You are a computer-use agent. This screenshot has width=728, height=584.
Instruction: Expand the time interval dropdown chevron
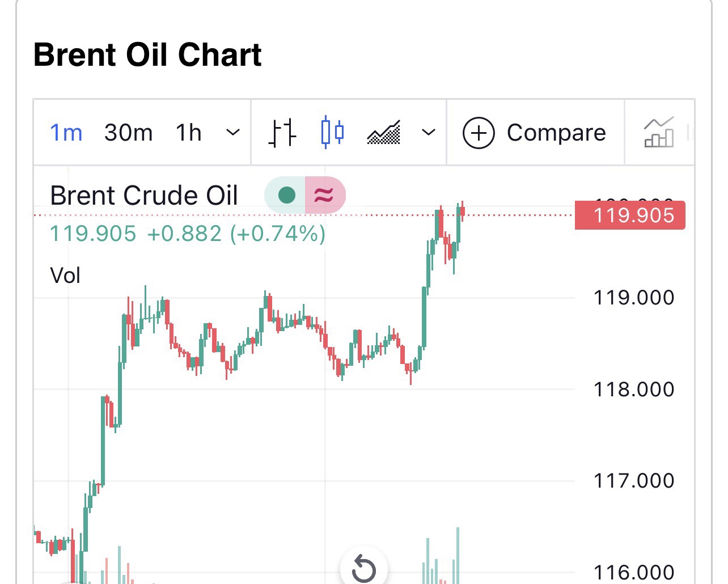233,133
